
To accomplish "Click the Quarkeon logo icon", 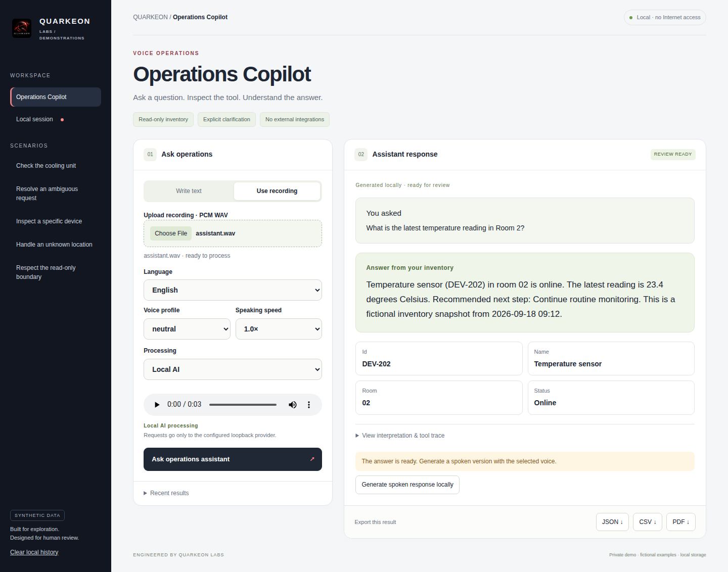I will [x=22, y=28].
